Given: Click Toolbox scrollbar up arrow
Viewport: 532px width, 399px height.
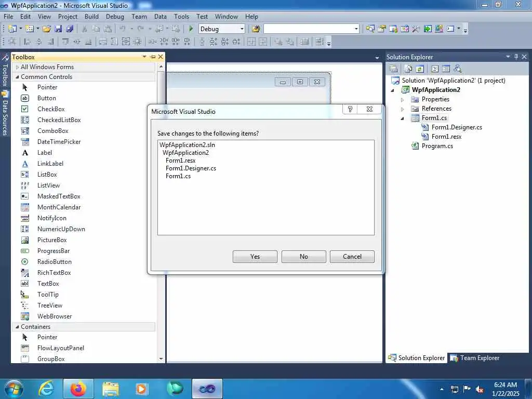Looking at the screenshot, I should pyautogui.click(x=161, y=66).
